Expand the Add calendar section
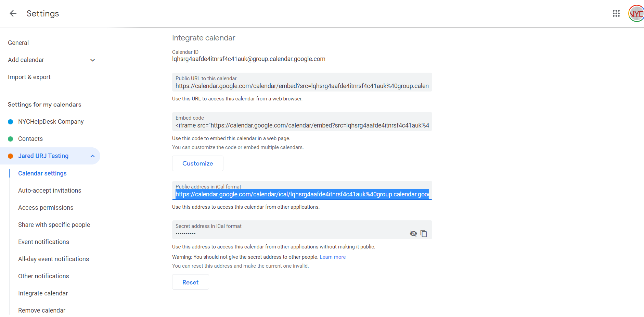 tap(92, 60)
